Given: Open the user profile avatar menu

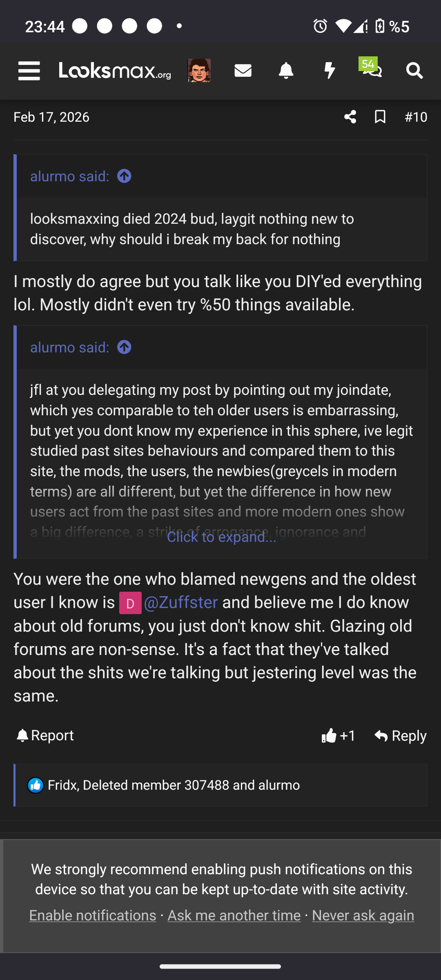Looking at the screenshot, I should coord(199,71).
